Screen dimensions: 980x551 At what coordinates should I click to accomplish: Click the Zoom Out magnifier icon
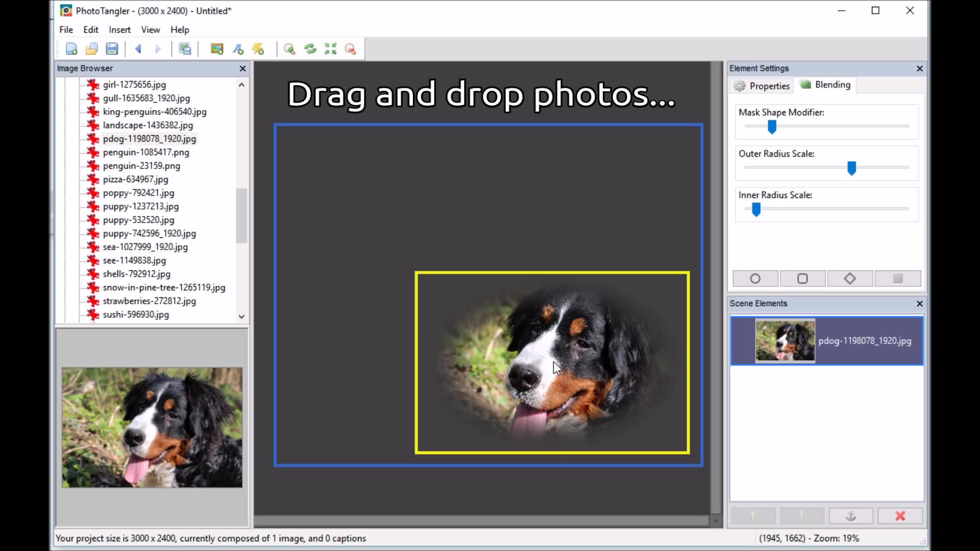click(x=350, y=49)
